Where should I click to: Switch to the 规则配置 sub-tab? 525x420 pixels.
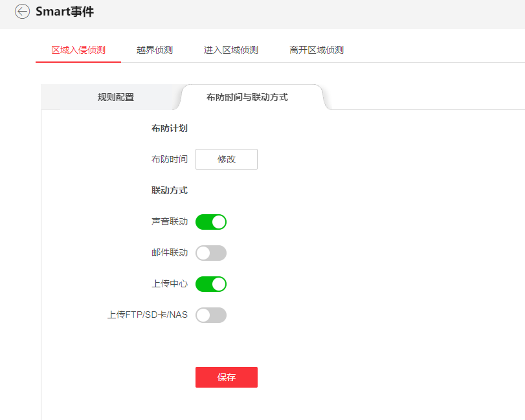(x=116, y=98)
